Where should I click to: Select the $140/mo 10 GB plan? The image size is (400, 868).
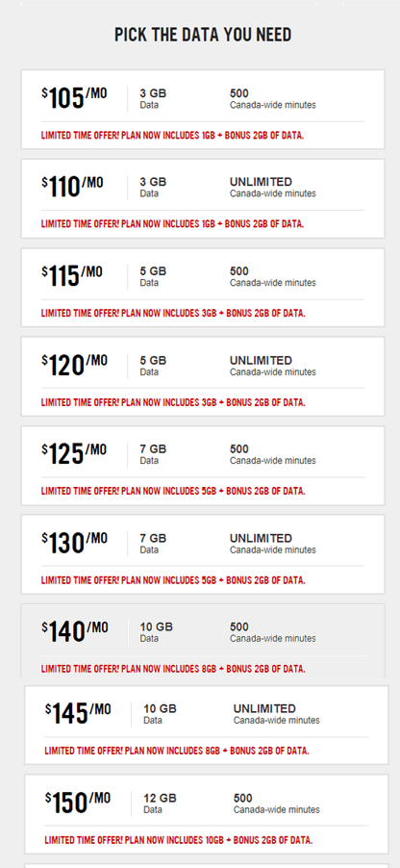point(203,641)
